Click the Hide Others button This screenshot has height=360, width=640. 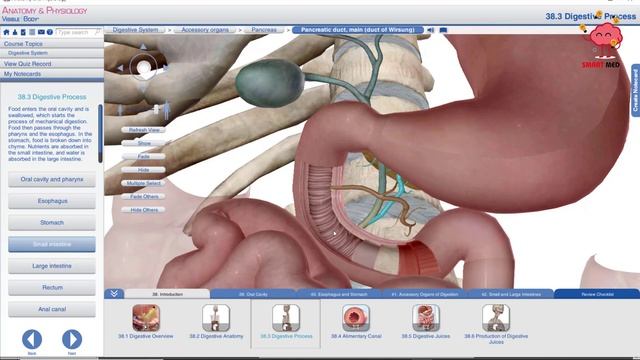[x=144, y=210]
